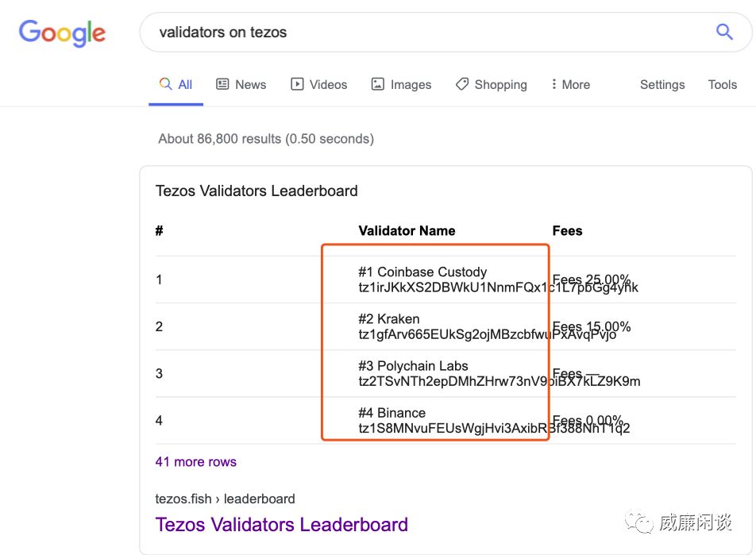Click the search box containing 'validators on tezos'
The width and height of the screenshot is (756, 555).
click(445, 33)
